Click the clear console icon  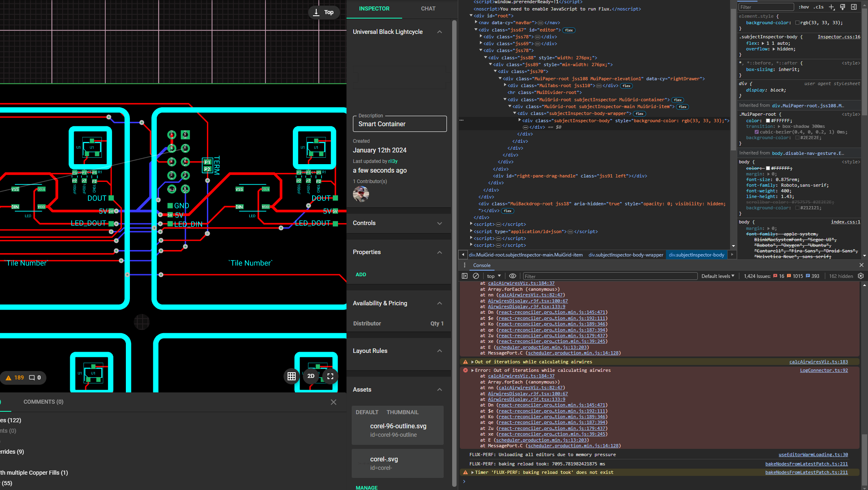pos(476,276)
